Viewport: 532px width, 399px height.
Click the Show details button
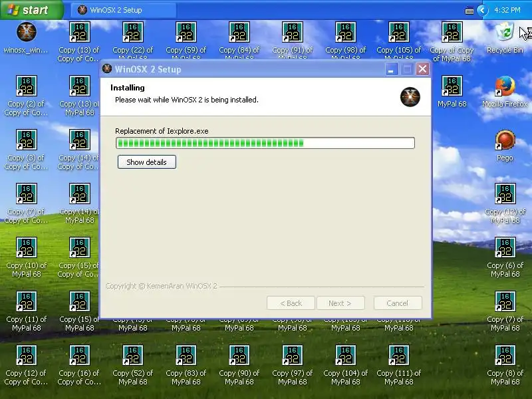click(x=146, y=162)
